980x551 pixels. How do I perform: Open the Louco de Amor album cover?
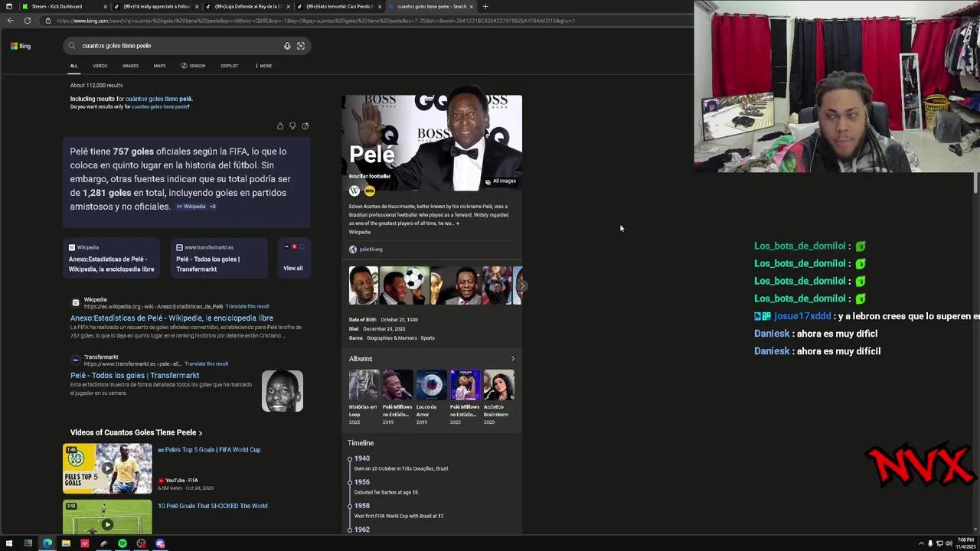tap(432, 385)
